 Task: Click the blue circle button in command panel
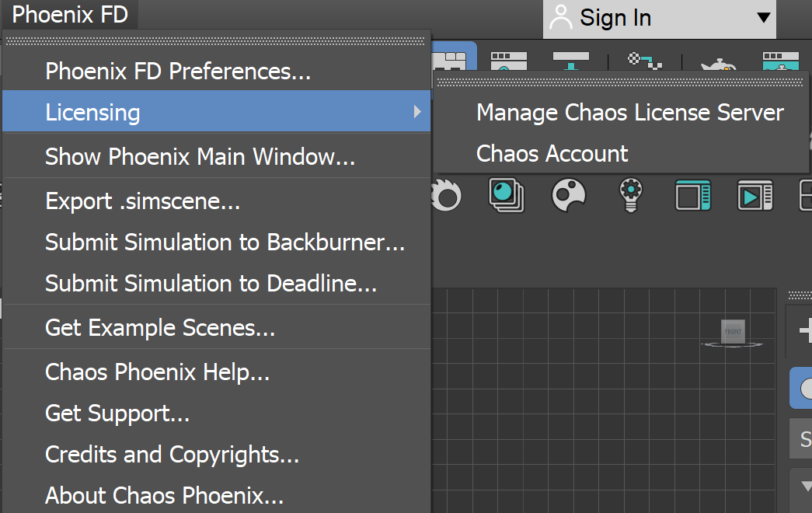[801, 388]
